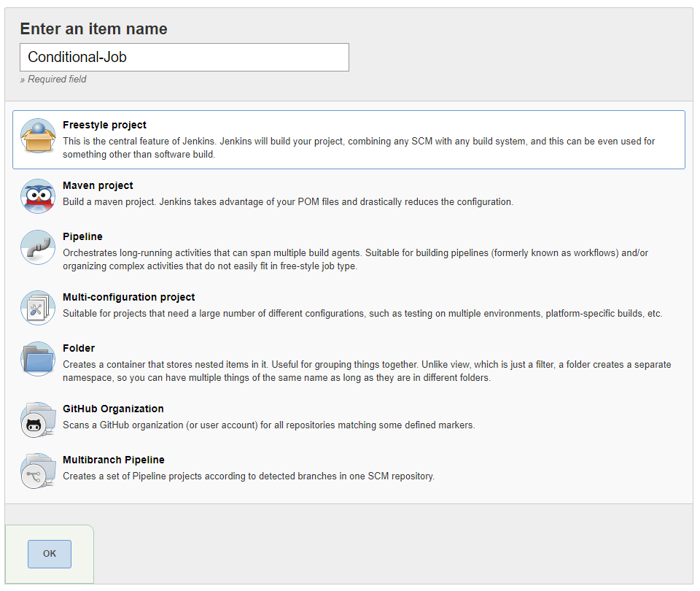
Task: Select the Multibranch Pipeline title
Action: pyautogui.click(x=114, y=460)
